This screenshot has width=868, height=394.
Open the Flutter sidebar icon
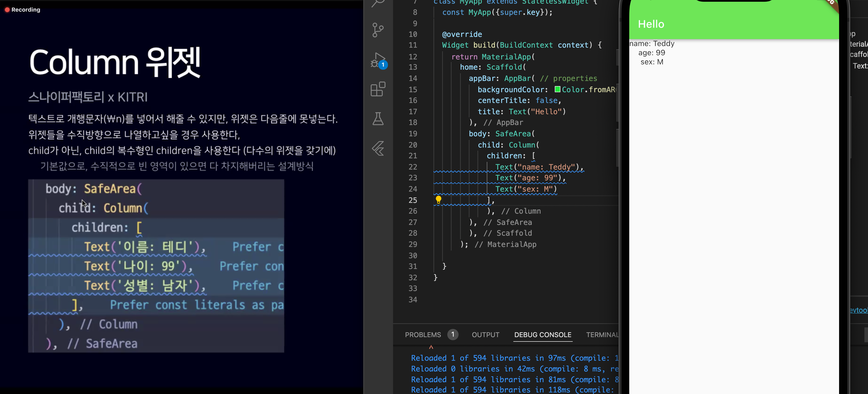click(378, 148)
